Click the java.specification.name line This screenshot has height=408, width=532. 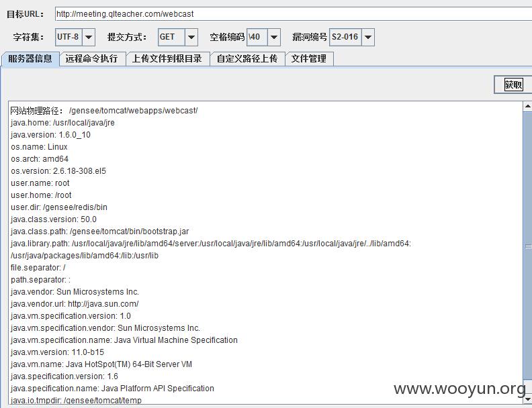tap(112, 389)
